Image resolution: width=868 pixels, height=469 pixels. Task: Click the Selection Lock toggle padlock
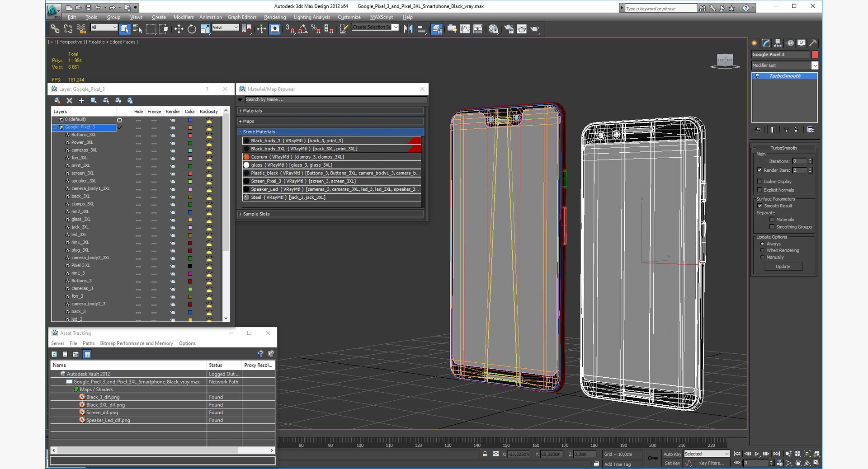[485, 454]
